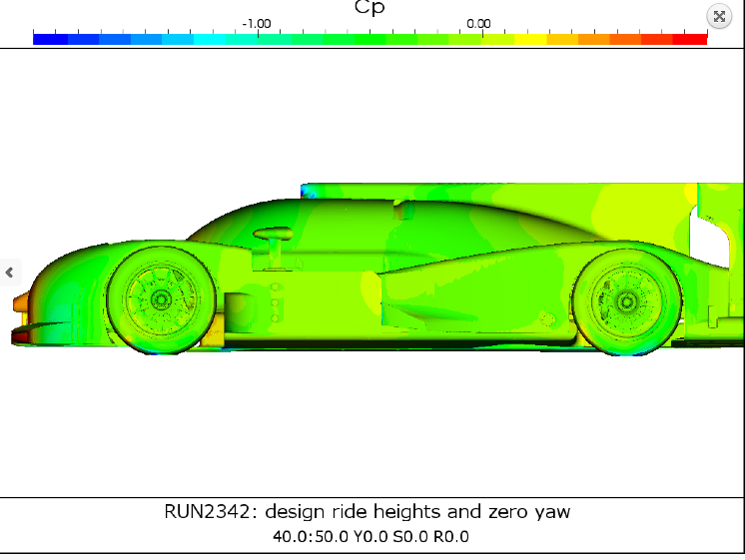Click the 40.0:50.0 Y0.0 S0.0 R0.0 text
This screenshot has width=745, height=560.
(371, 537)
